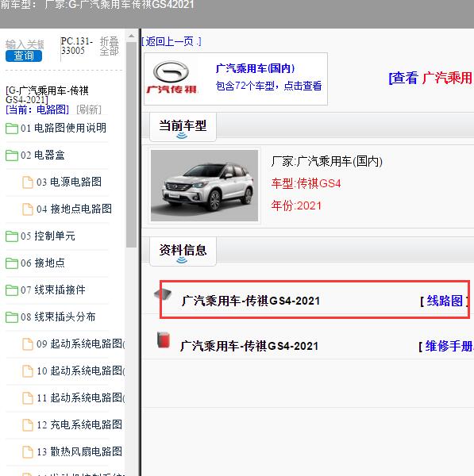Click the sidebar vertical scrollbar thumb
The height and width of the screenshot is (476, 474).
coord(131,145)
